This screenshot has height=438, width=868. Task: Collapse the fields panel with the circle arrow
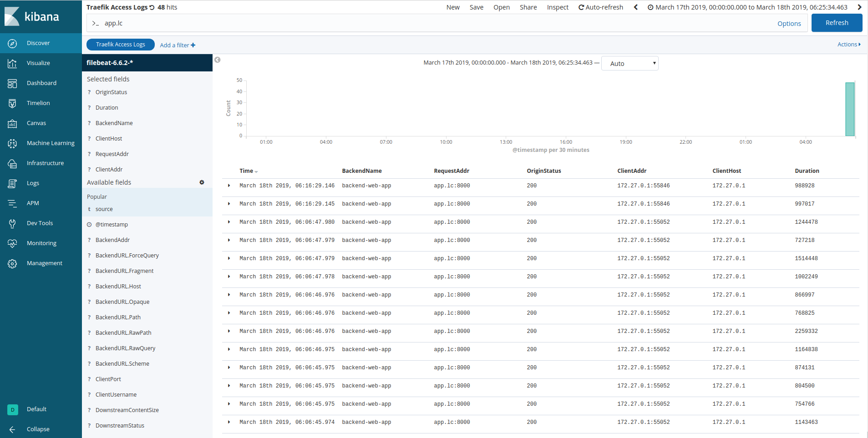click(x=217, y=60)
